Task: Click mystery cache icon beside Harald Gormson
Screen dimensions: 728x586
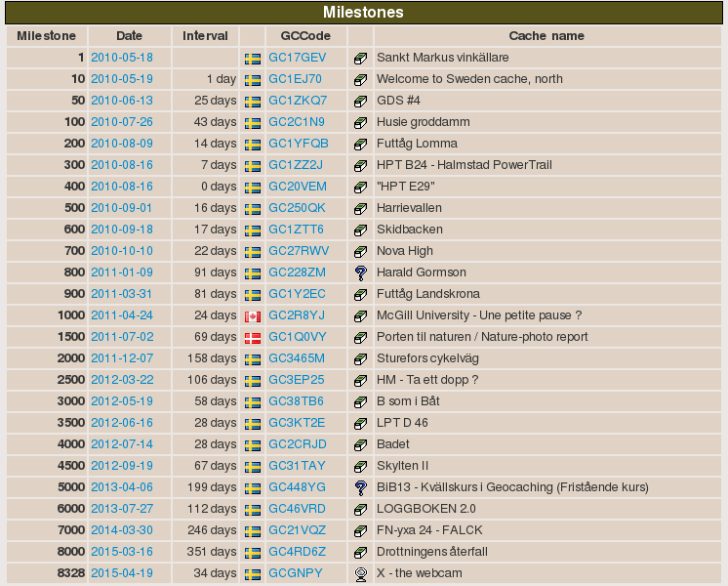Action: 360,273
